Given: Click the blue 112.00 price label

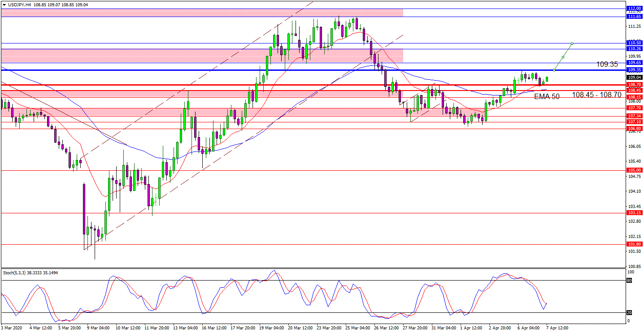Looking at the screenshot, I should pos(635,9).
